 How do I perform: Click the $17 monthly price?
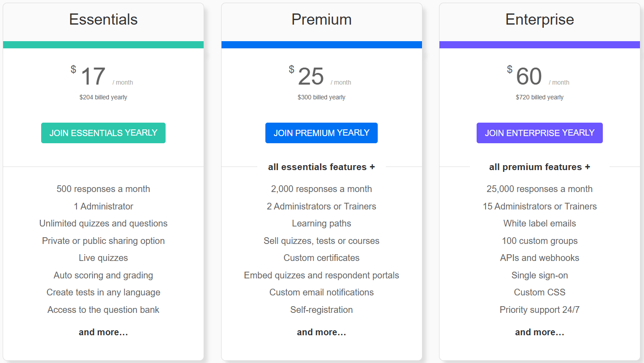93,77
